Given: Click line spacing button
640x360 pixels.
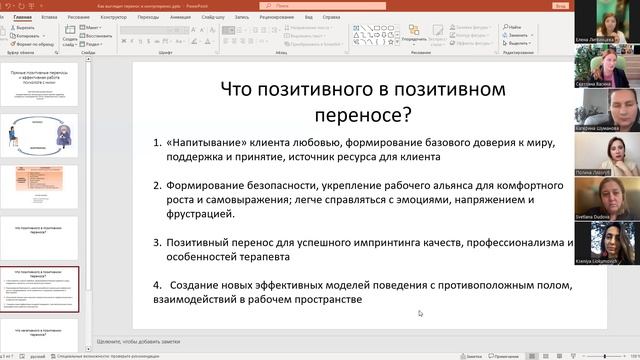Looking at the screenshot, I should [275, 30].
